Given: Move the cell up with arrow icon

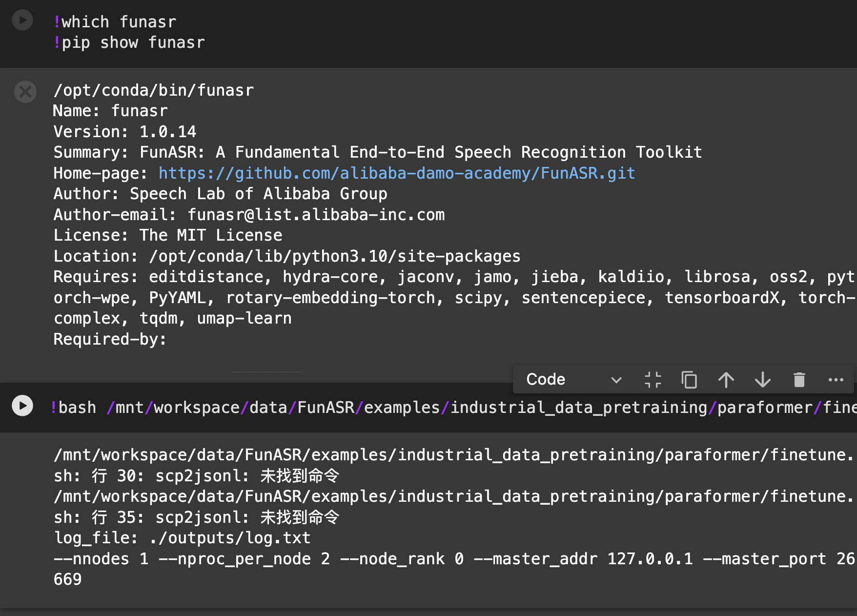Looking at the screenshot, I should tap(726, 380).
